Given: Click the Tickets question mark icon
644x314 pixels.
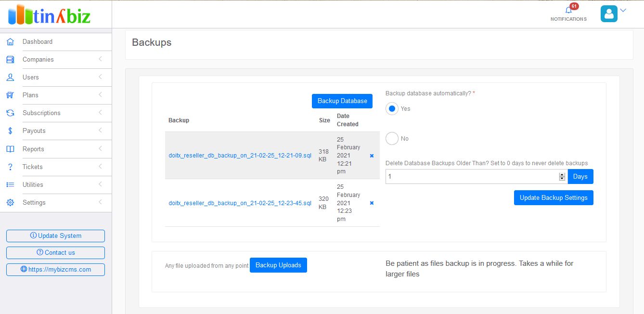Looking at the screenshot, I should pyautogui.click(x=10, y=167).
